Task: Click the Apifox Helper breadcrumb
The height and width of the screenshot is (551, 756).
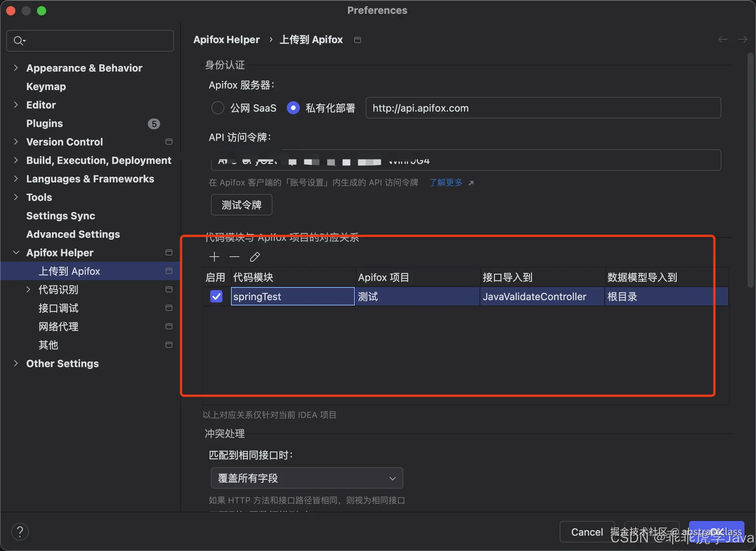Action: 227,39
